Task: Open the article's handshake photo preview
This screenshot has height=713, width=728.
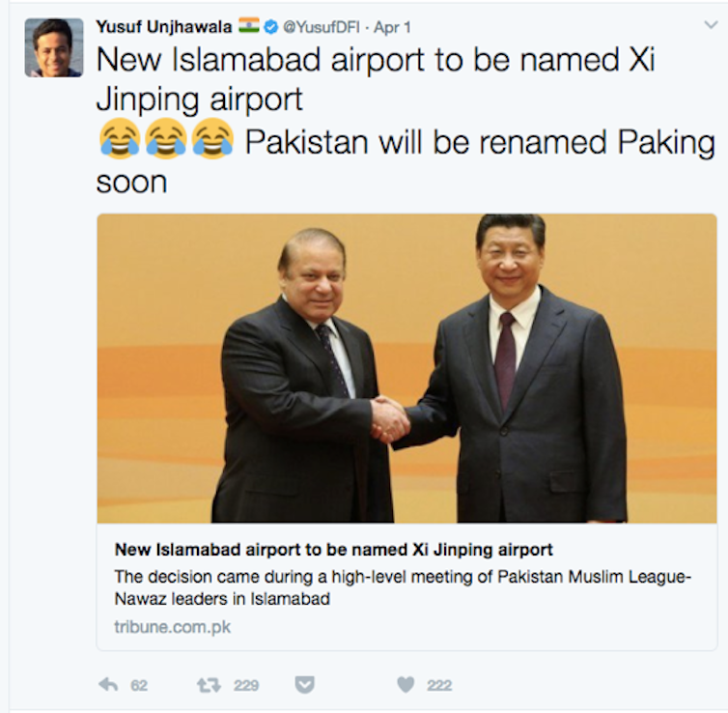Action: (x=406, y=368)
